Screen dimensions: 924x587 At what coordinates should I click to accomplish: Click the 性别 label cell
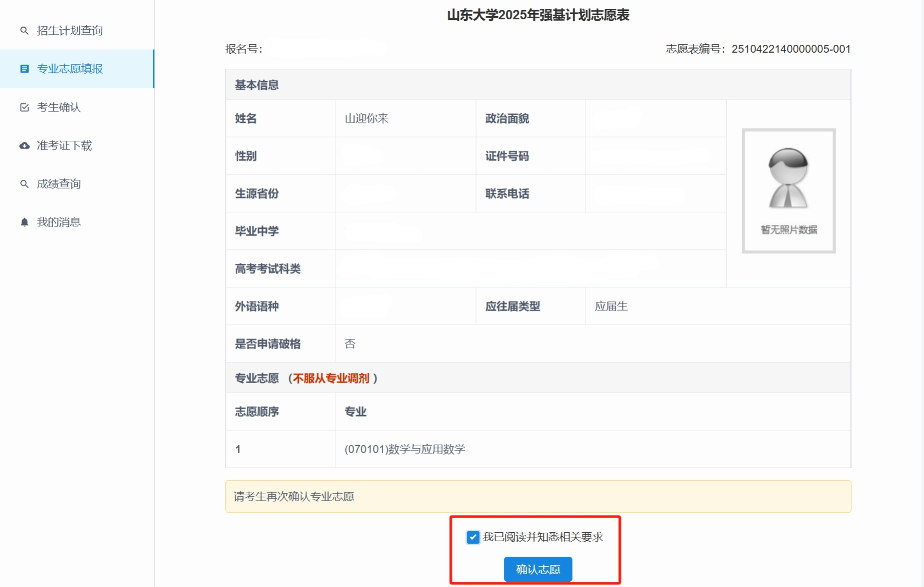pyautogui.click(x=281, y=156)
